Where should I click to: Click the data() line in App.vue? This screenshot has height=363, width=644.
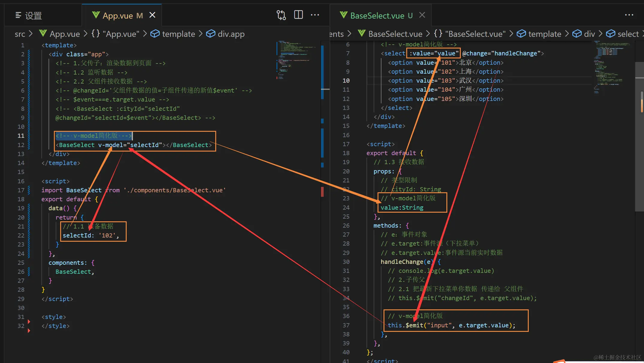(x=63, y=208)
